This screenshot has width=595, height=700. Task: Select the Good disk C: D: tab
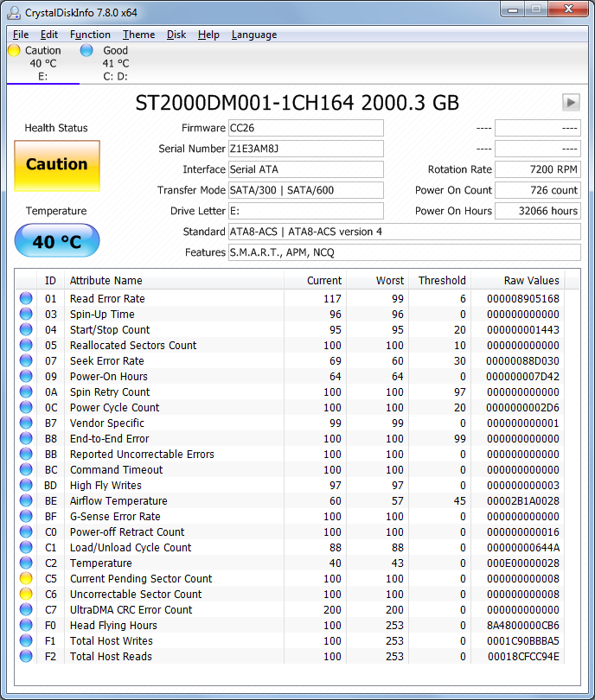[115, 63]
